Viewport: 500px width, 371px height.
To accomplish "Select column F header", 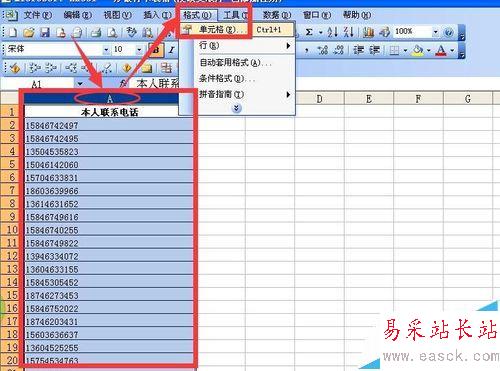I will 418,99.
